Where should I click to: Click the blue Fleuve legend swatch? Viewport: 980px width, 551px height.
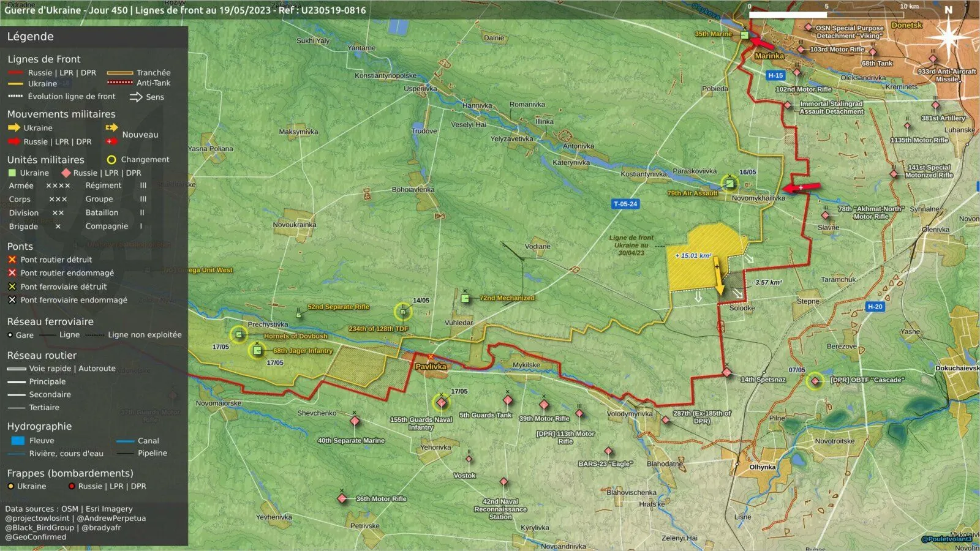click(x=18, y=440)
